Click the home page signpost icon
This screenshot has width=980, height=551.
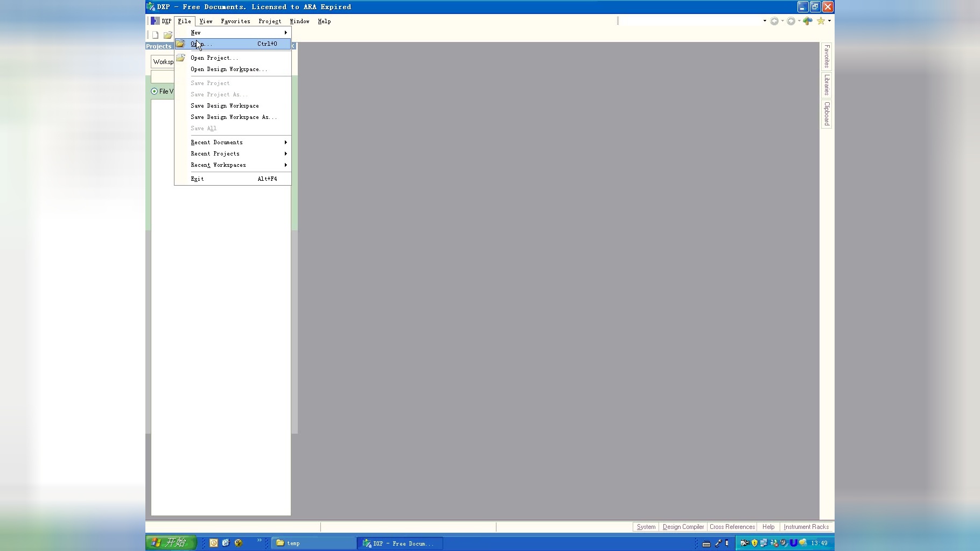(808, 21)
